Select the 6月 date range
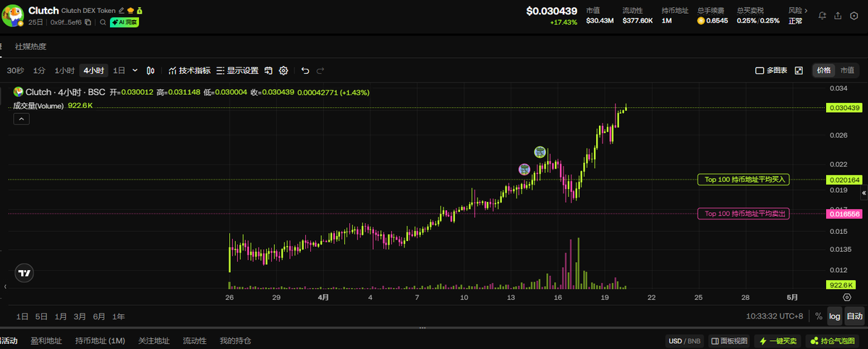The height and width of the screenshot is (349, 868). pos(99,316)
